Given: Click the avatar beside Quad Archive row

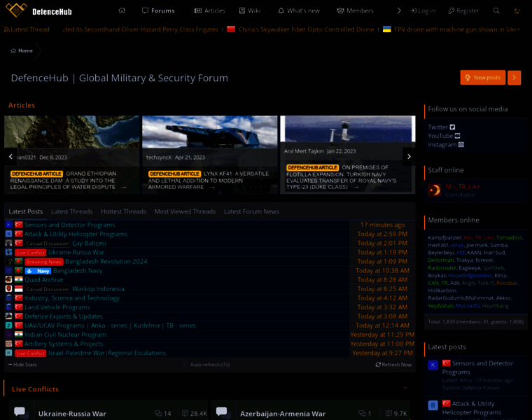Looking at the screenshot, I should (x=9, y=280).
